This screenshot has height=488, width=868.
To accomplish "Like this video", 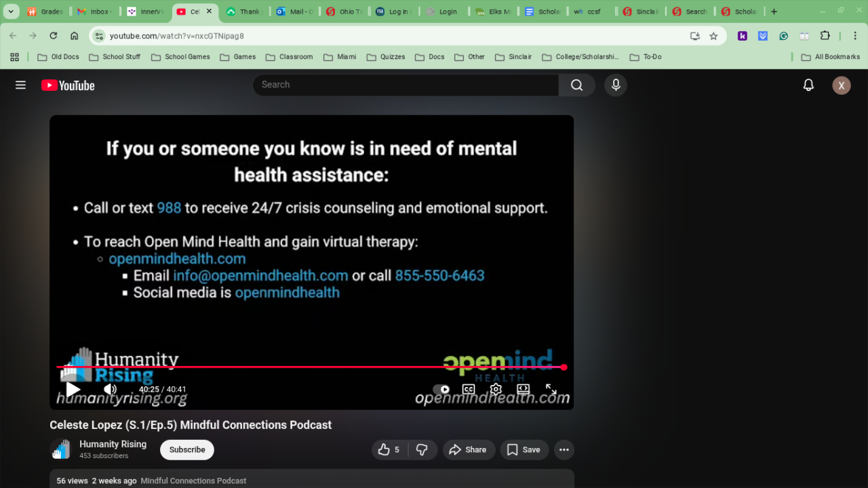I will pyautogui.click(x=390, y=449).
